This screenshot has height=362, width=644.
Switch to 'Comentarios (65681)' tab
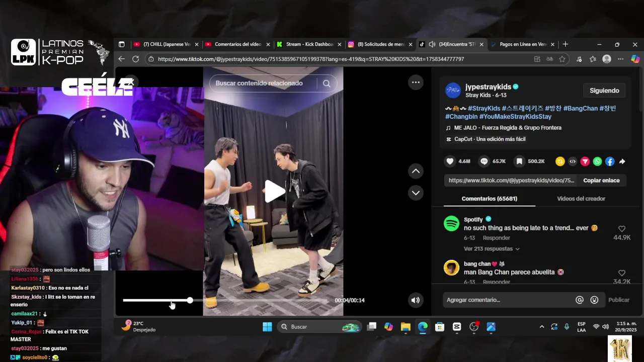click(489, 199)
